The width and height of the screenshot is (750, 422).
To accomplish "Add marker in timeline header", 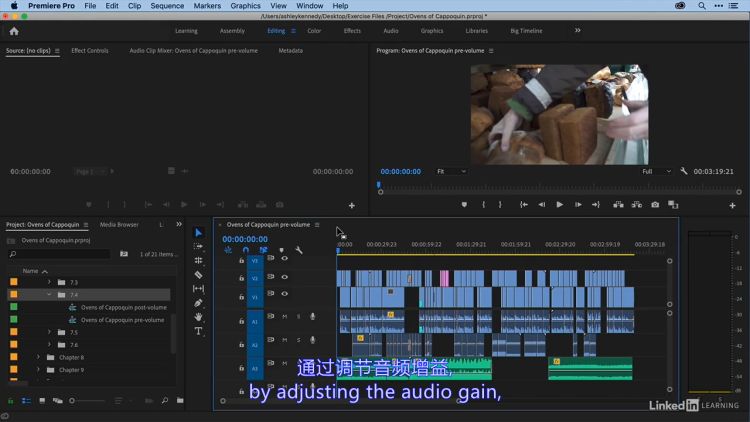I will (281, 250).
